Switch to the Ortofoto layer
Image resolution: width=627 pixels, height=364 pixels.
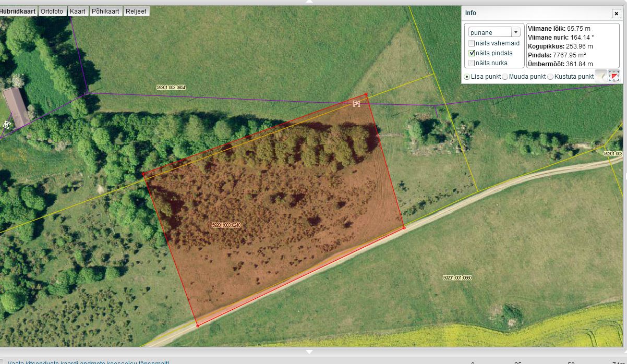(53, 11)
